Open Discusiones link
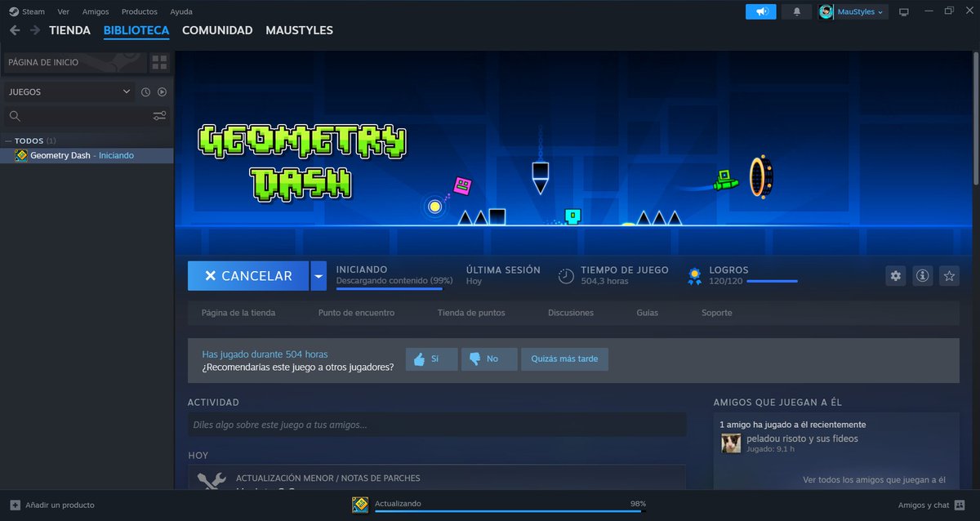 [x=571, y=313]
